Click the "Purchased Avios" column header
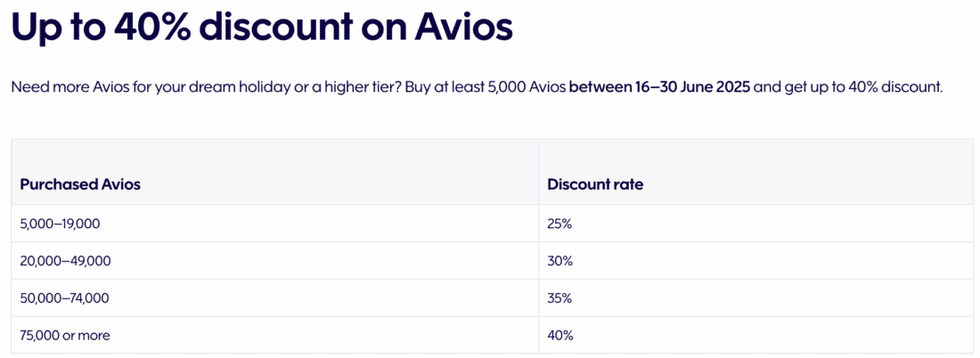 pyautogui.click(x=80, y=184)
